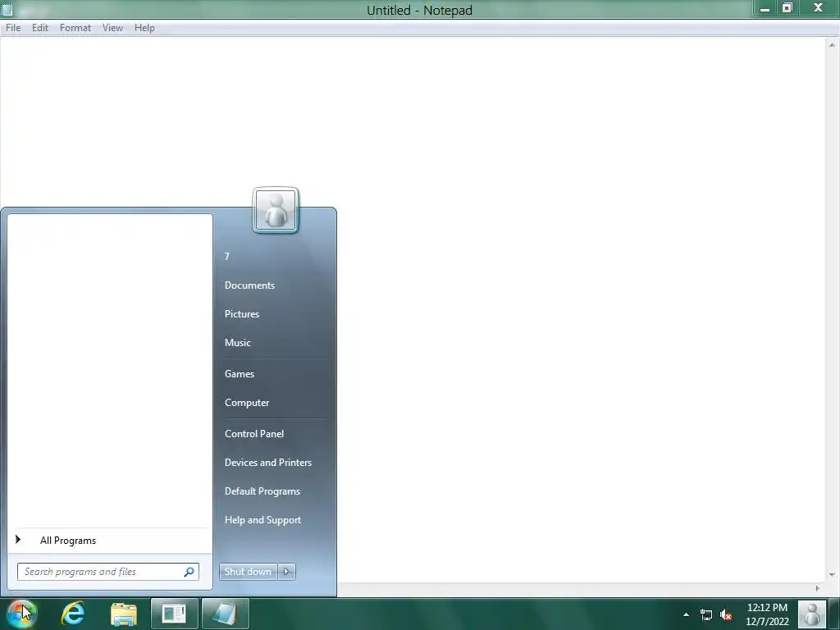
Task: Open Windows Explorer folder icon in taskbar
Action: [x=124, y=614]
